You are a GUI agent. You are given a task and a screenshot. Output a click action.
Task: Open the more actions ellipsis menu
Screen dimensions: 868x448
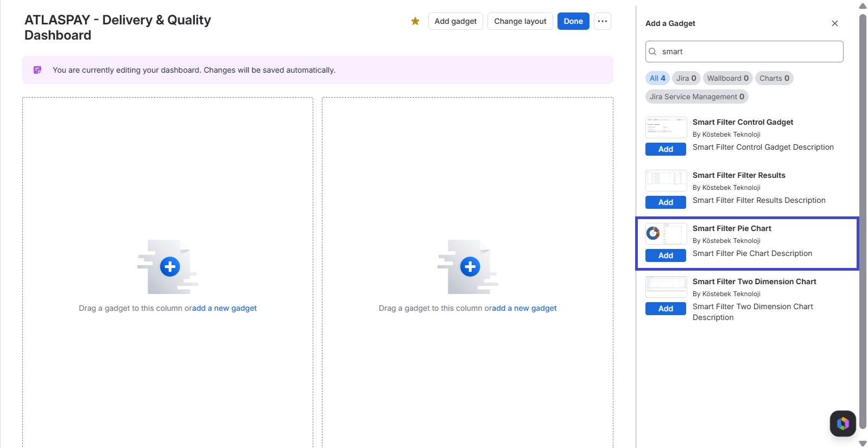603,21
